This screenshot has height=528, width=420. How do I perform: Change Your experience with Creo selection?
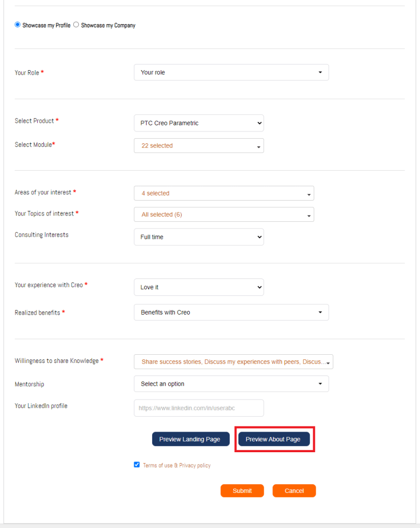coord(199,287)
